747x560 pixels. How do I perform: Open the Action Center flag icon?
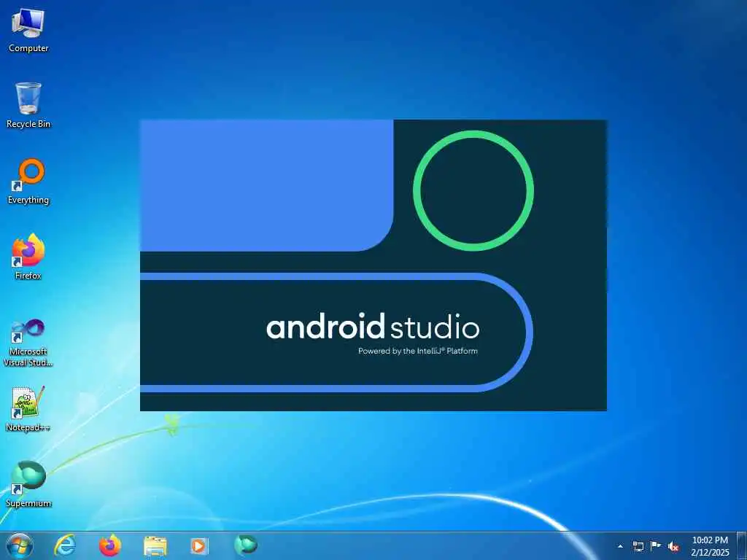(x=656, y=545)
